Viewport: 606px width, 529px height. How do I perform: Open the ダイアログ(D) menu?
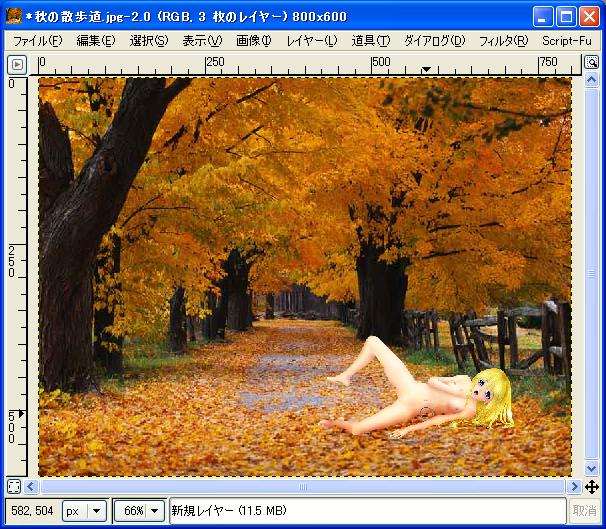point(434,41)
